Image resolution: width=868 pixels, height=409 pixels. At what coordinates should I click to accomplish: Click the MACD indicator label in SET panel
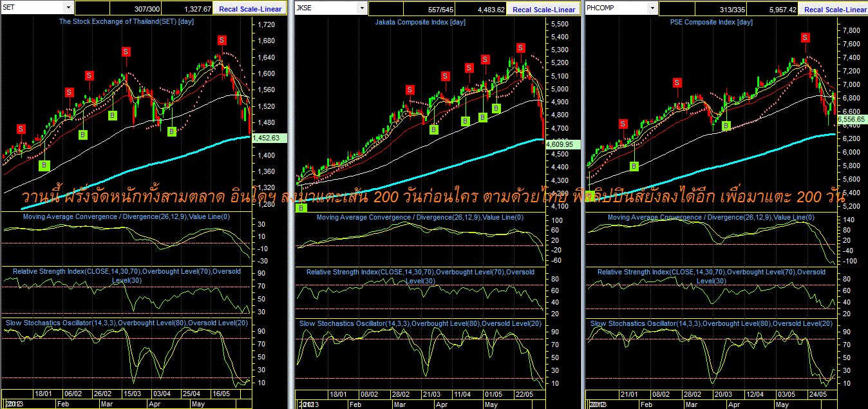[x=127, y=216]
